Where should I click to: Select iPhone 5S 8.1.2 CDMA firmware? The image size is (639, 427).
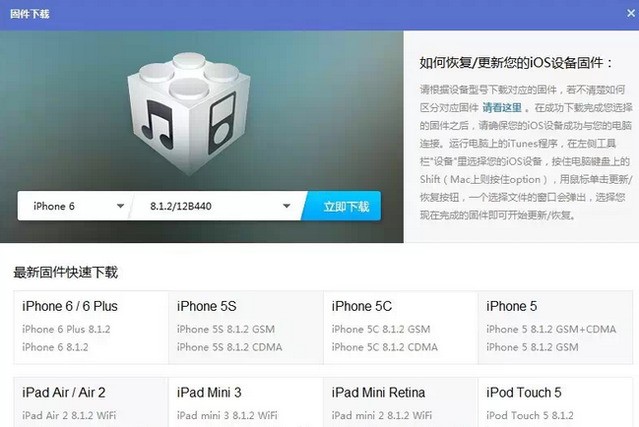[x=229, y=347]
